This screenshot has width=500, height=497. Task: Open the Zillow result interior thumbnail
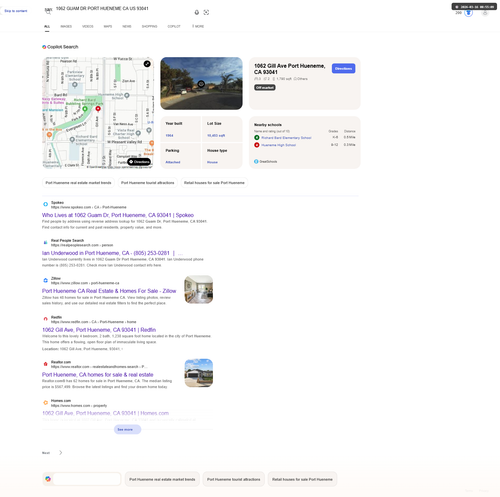199,289
